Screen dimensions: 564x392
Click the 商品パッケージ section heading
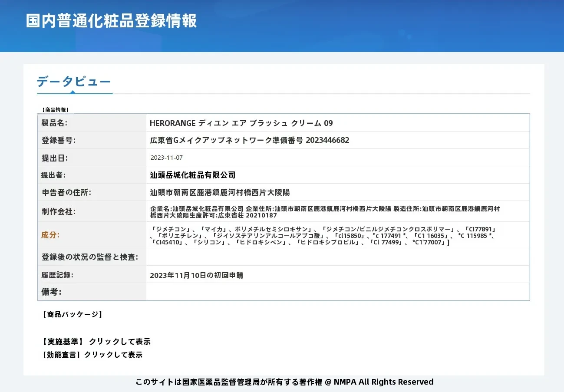pyautogui.click(x=72, y=314)
